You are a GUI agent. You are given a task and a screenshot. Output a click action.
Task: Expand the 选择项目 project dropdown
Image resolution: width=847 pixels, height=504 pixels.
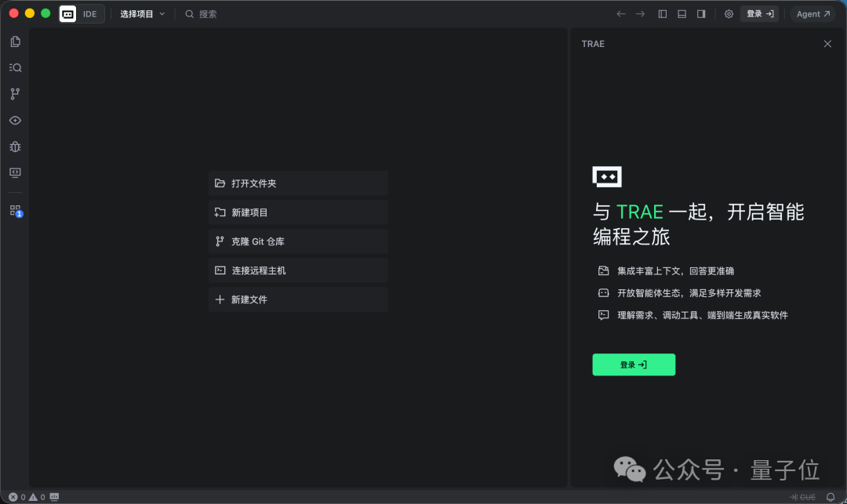coord(143,14)
